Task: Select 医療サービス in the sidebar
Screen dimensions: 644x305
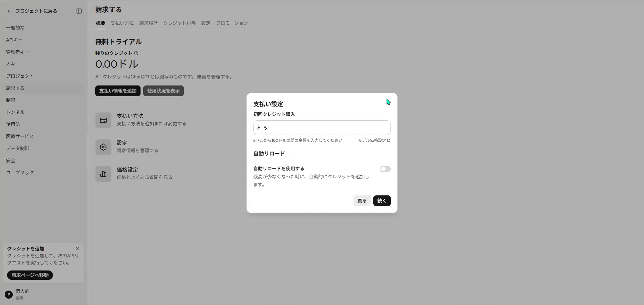Action: coord(20,136)
